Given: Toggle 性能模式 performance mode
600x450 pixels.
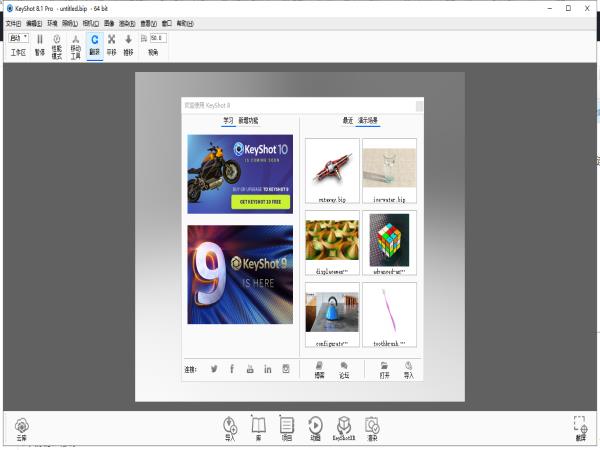Looking at the screenshot, I should pos(57,45).
